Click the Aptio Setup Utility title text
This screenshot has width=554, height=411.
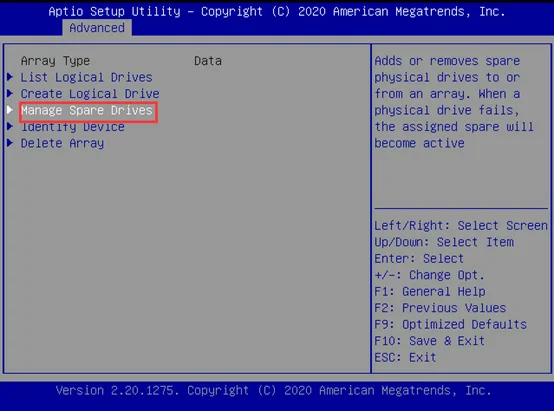277,11
